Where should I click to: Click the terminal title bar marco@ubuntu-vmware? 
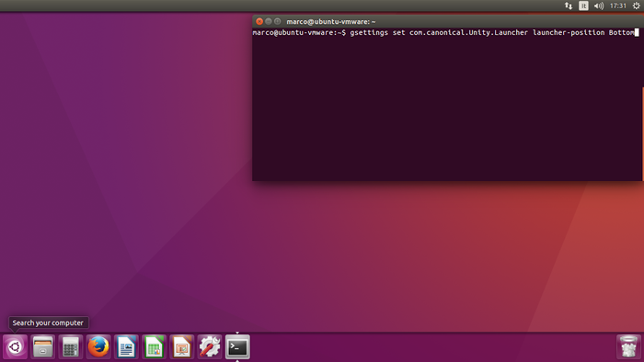pyautogui.click(x=330, y=22)
